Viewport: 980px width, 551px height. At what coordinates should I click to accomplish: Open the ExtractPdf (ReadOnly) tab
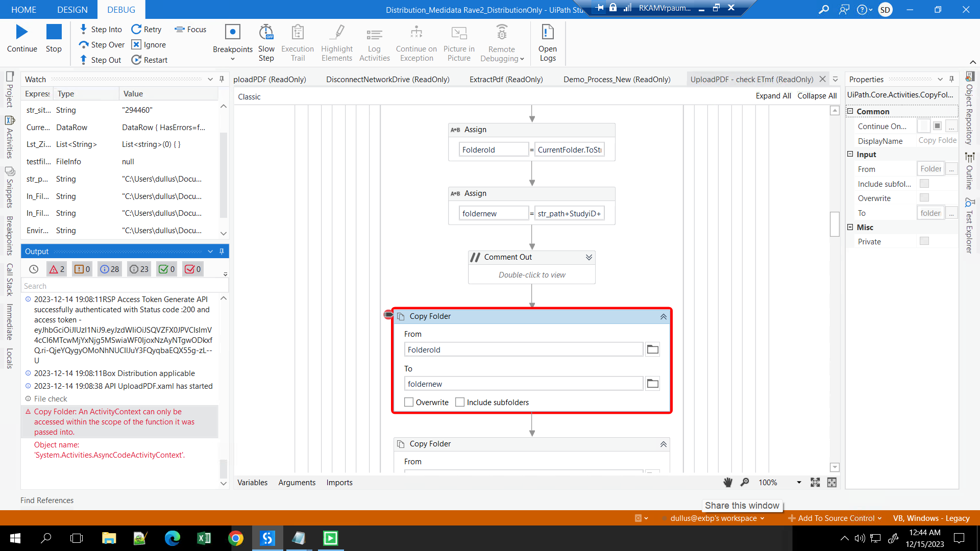coord(506,80)
